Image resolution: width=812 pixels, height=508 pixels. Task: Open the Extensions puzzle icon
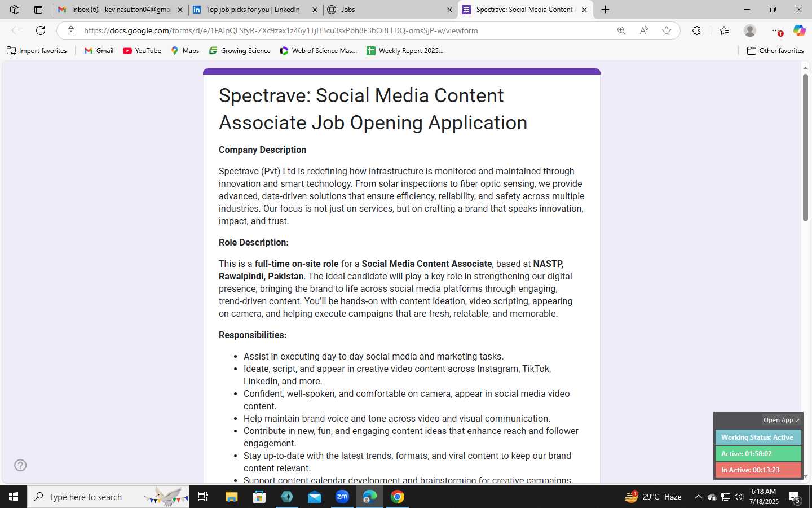[x=697, y=30]
